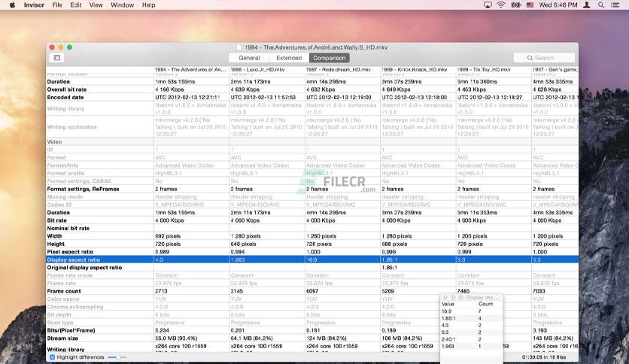
Task: Click the 1987 - Reds.dream_HD.mkv column header
Action: pos(342,69)
